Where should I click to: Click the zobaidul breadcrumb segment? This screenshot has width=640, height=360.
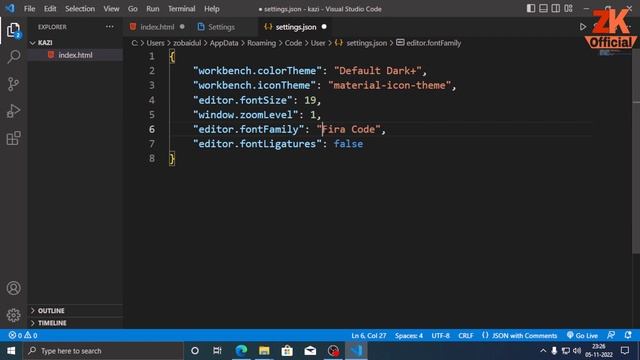(x=187, y=43)
